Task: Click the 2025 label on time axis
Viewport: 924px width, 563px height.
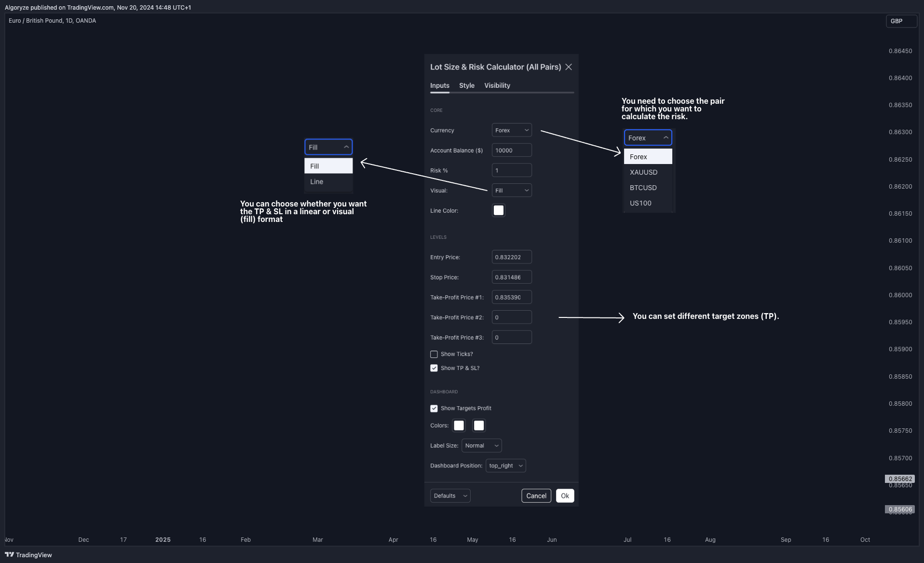Action: (x=163, y=539)
